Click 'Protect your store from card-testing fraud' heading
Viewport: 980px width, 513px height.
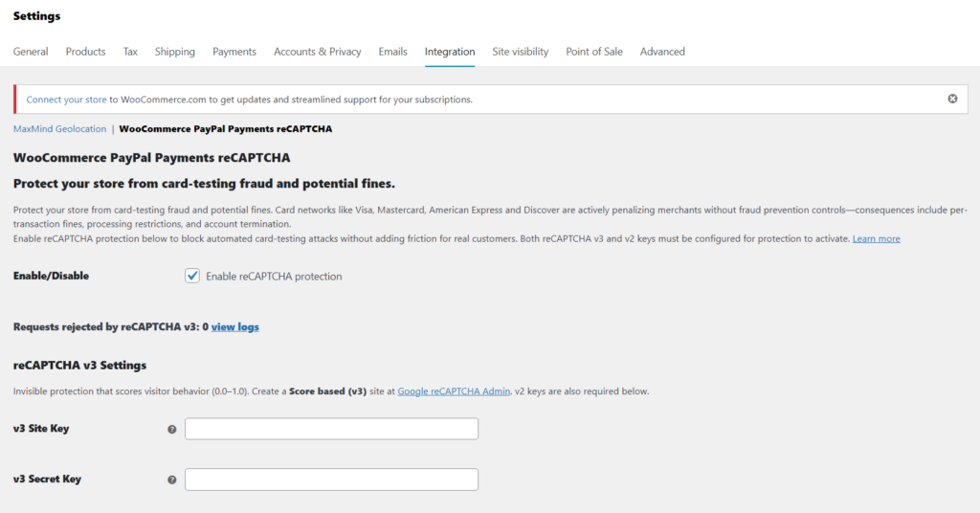pos(205,184)
